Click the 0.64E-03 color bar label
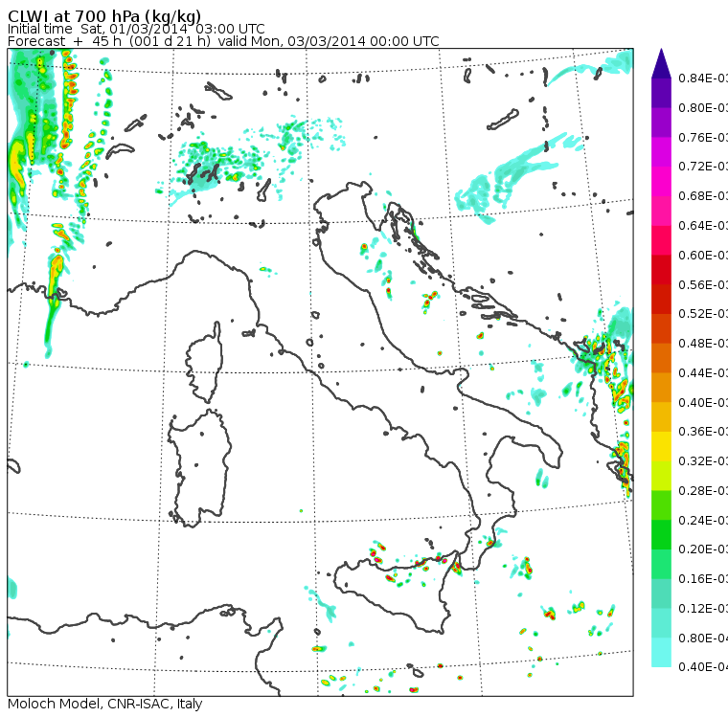Image resolution: width=728 pixels, height=717 pixels. (x=703, y=226)
